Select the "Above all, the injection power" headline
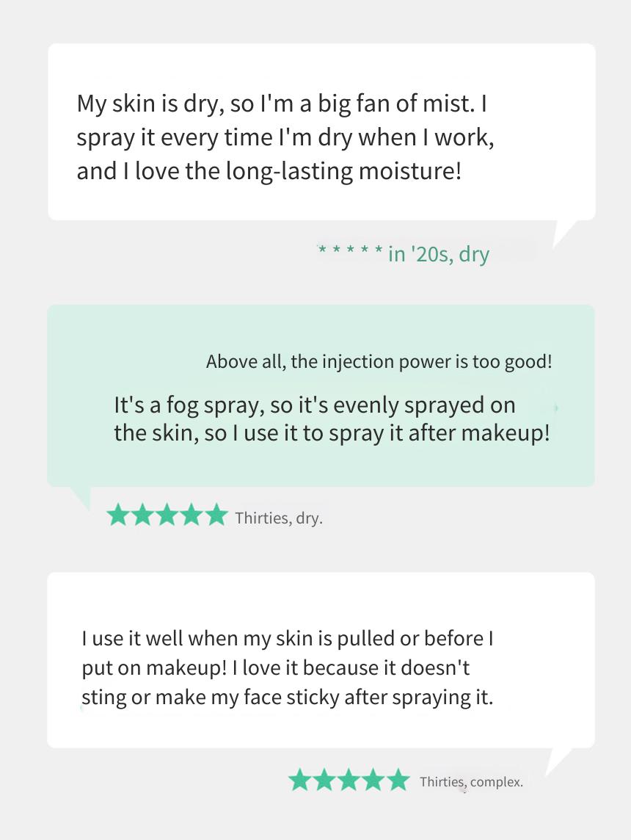This screenshot has height=840, width=631. (379, 361)
